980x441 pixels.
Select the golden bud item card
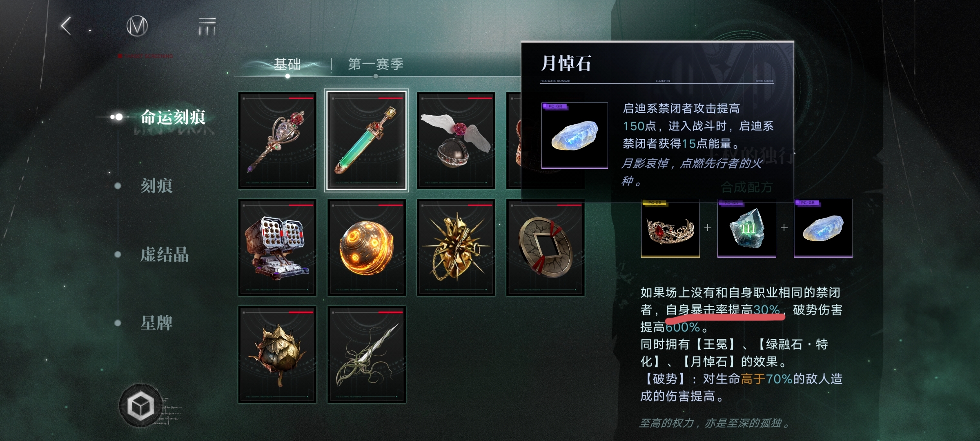(x=277, y=354)
